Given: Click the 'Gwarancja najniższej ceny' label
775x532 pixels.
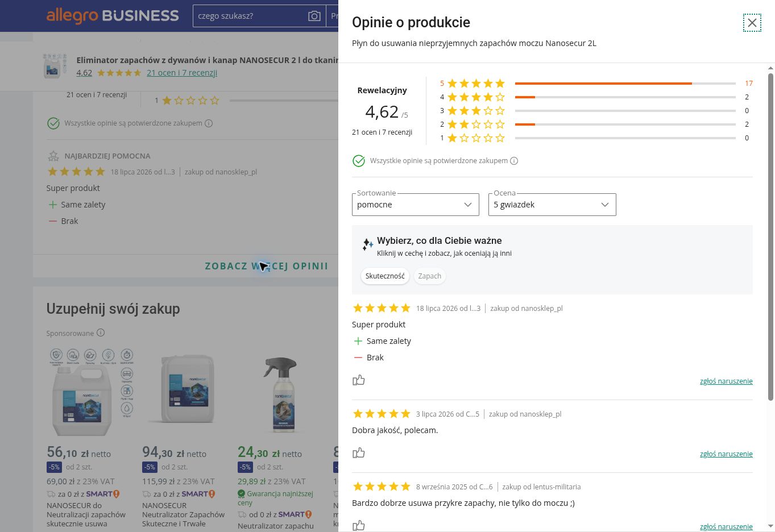Looking at the screenshot, I should [276, 498].
